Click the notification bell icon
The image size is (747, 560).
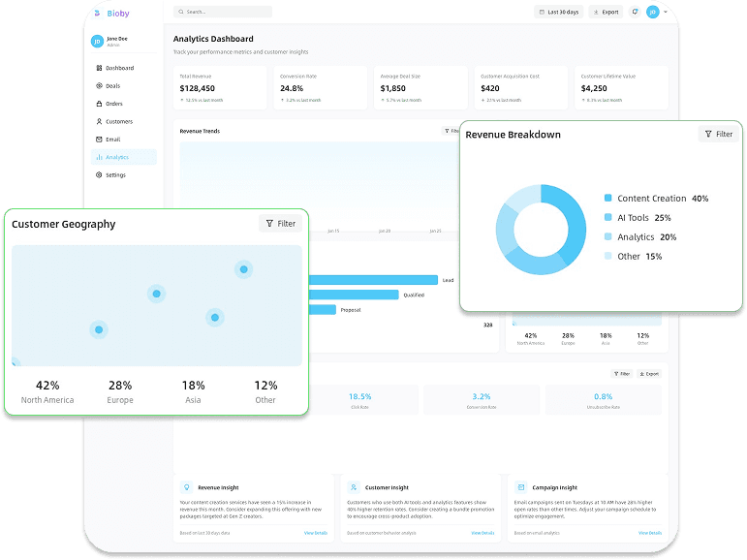pyautogui.click(x=635, y=12)
